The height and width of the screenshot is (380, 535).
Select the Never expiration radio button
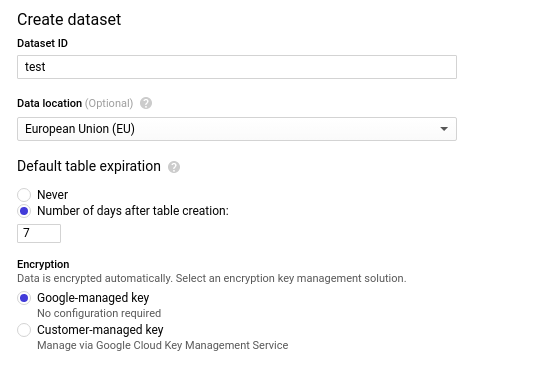(x=24, y=195)
